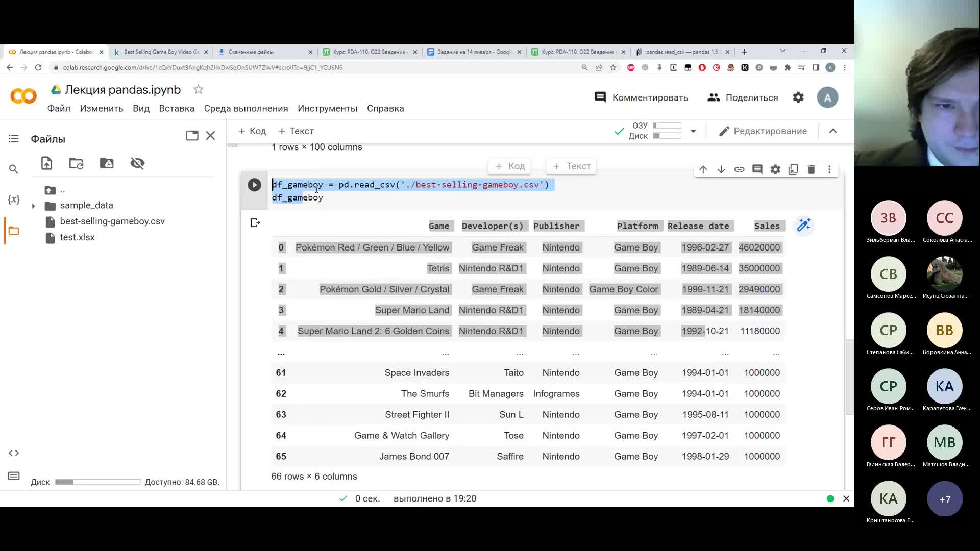Move cell up with the up arrow icon
The image size is (980, 551).
click(x=703, y=169)
